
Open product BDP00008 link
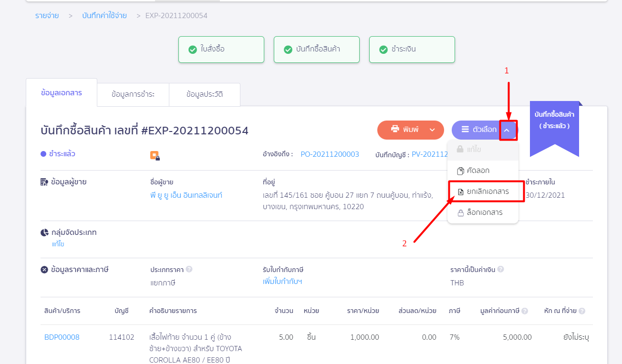tap(62, 337)
